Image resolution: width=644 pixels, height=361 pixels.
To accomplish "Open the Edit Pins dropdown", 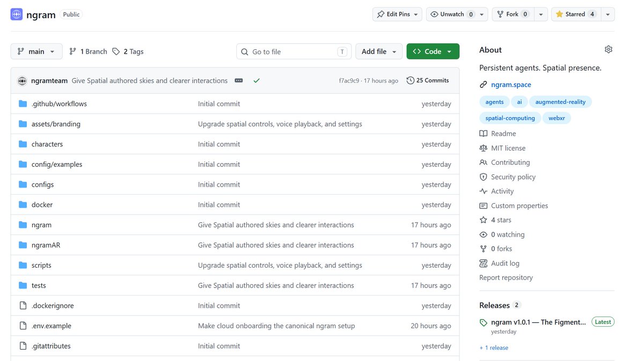I will tap(398, 14).
